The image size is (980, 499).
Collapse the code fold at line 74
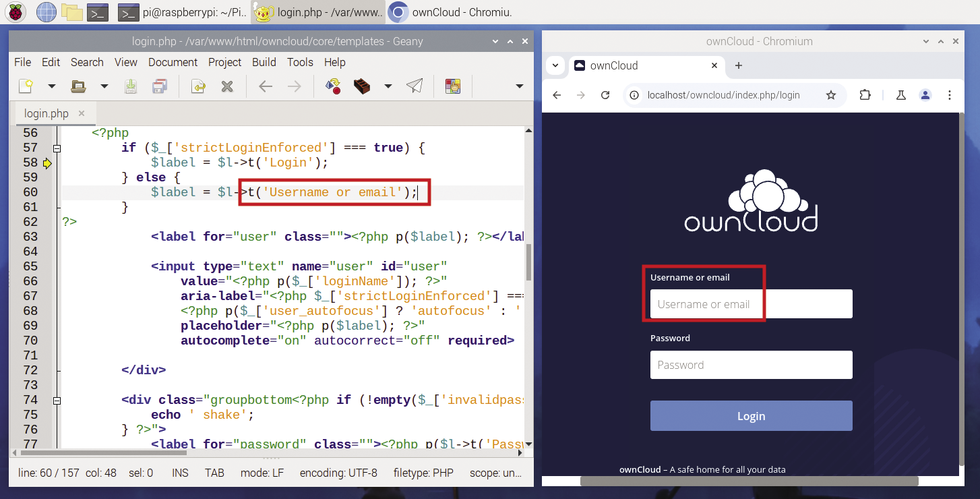(57, 400)
